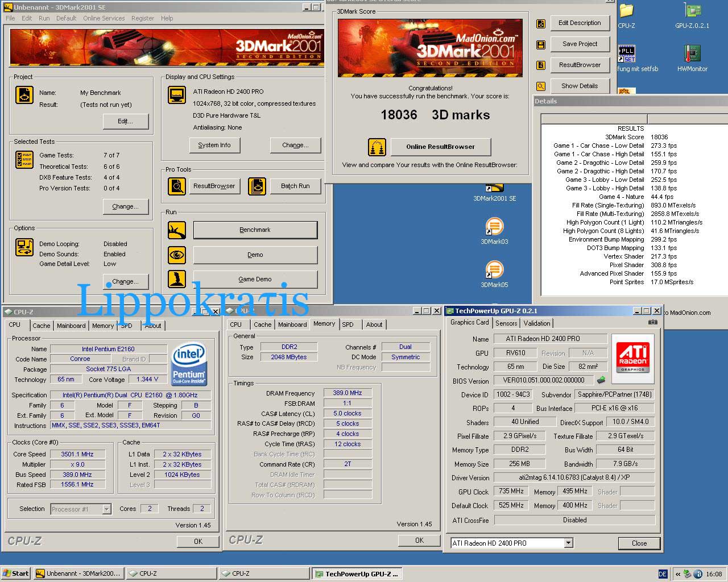Click the Edit Description icon in score window
Screen dimensions: 728x582
[x=541, y=23]
